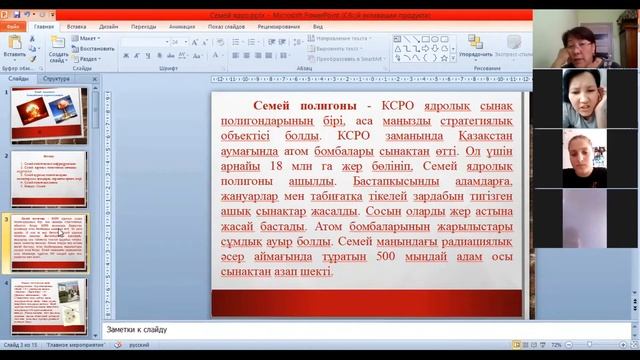This screenshot has width=640, height=360.
Task: Click Восстановить to reset slide layout
Action: (x=93, y=49)
